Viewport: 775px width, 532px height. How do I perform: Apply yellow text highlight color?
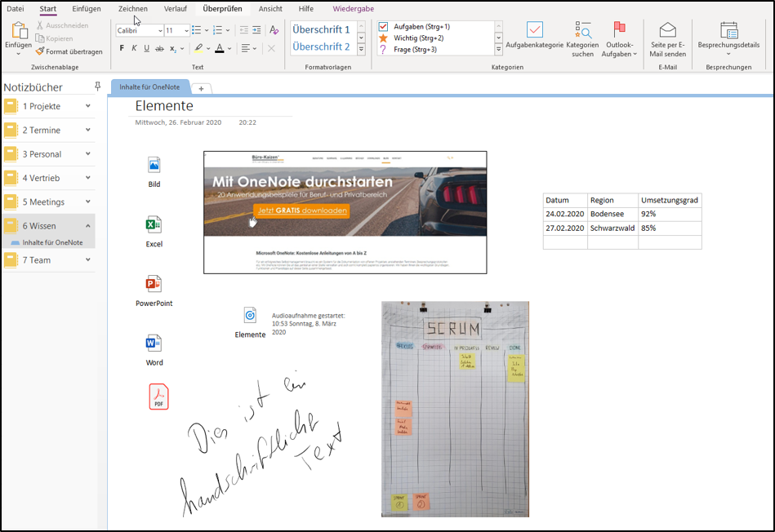[x=198, y=48]
